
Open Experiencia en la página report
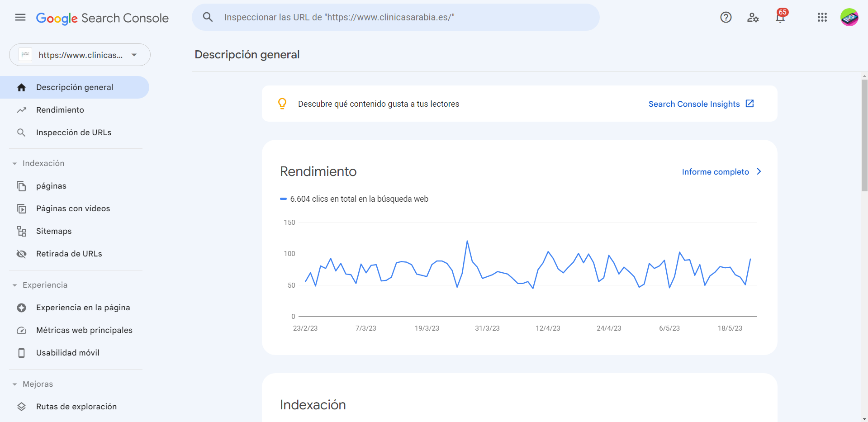(75, 308)
